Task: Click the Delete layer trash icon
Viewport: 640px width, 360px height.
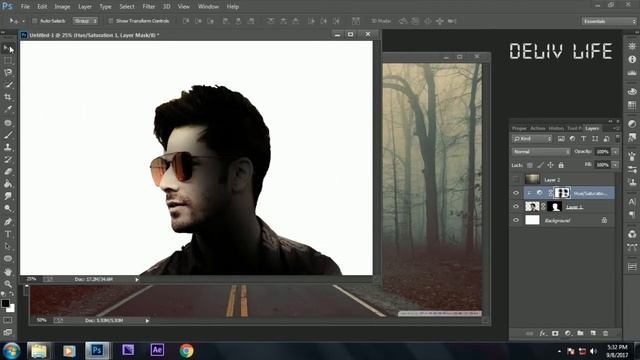Action: 606,333
